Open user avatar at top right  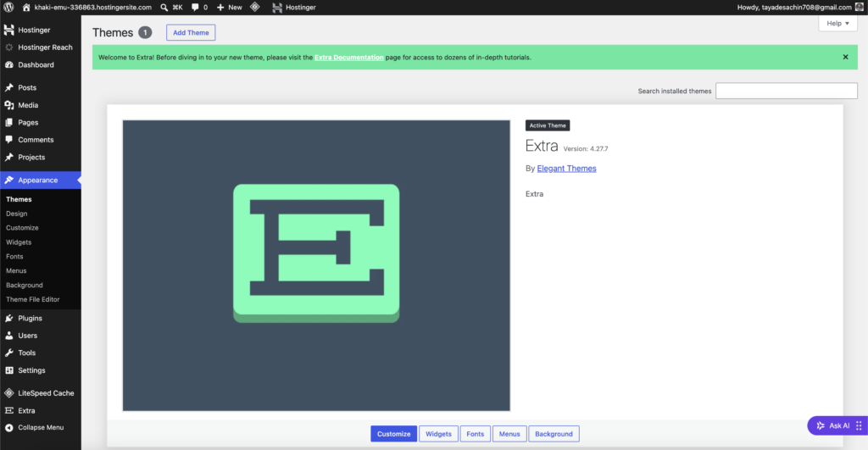click(x=860, y=7)
